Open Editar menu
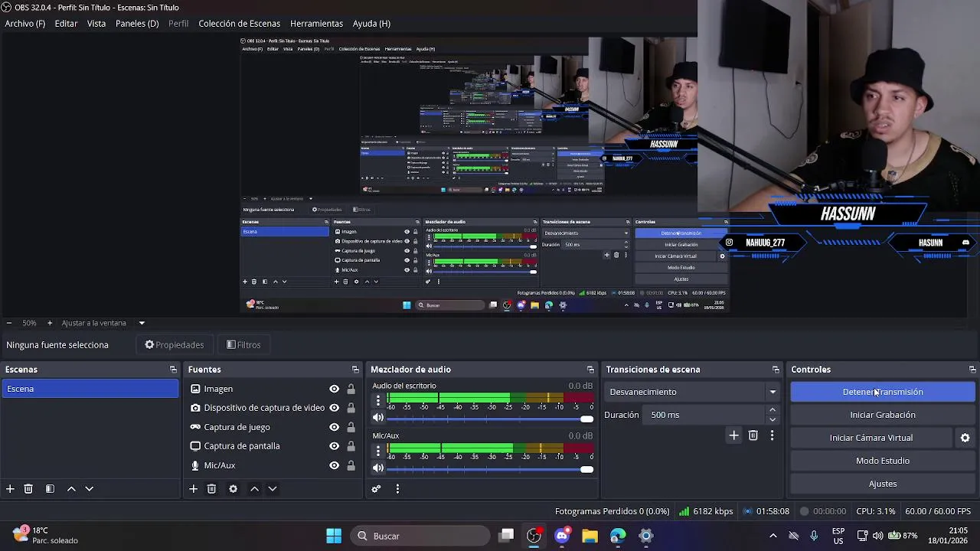Screen dimensions: 980x551 point(66,24)
